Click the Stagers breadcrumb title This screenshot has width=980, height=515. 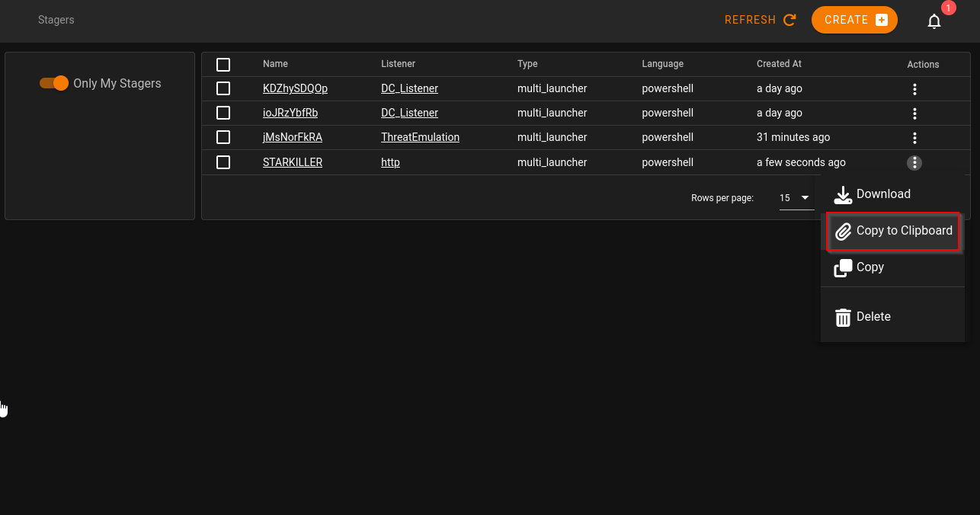click(x=56, y=20)
